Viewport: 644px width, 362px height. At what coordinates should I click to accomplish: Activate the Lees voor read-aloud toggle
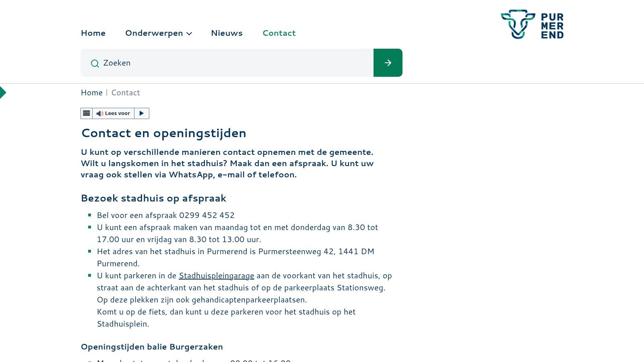click(x=117, y=113)
